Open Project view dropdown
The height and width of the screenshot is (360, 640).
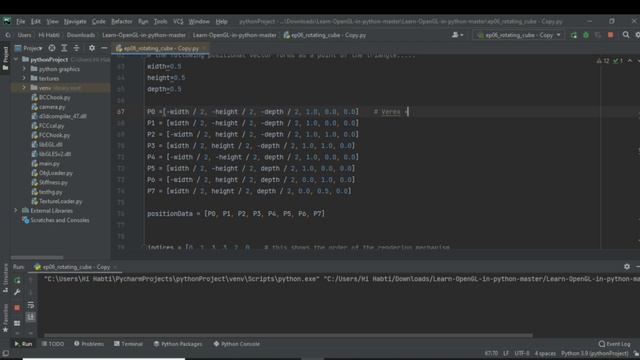pyautogui.click(x=29, y=48)
